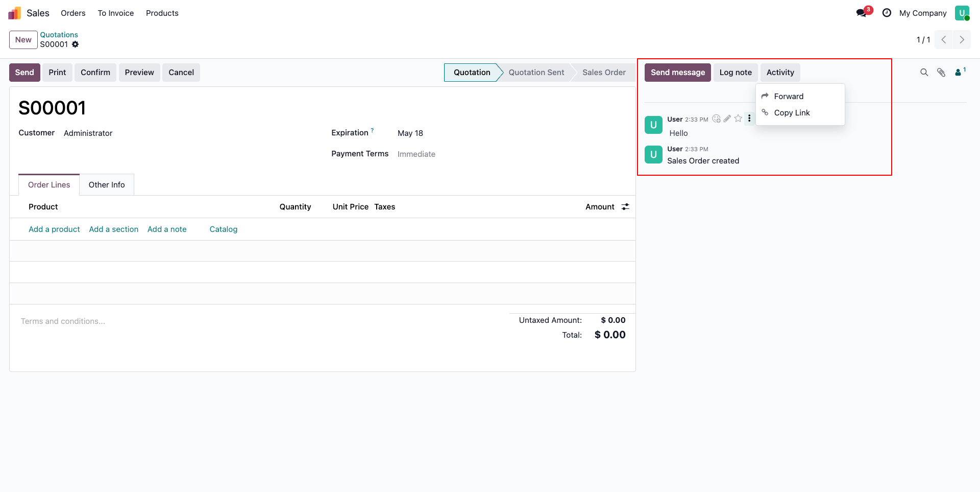The image size is (980, 492).
Task: Open the Sales app logo icon
Action: (14, 13)
